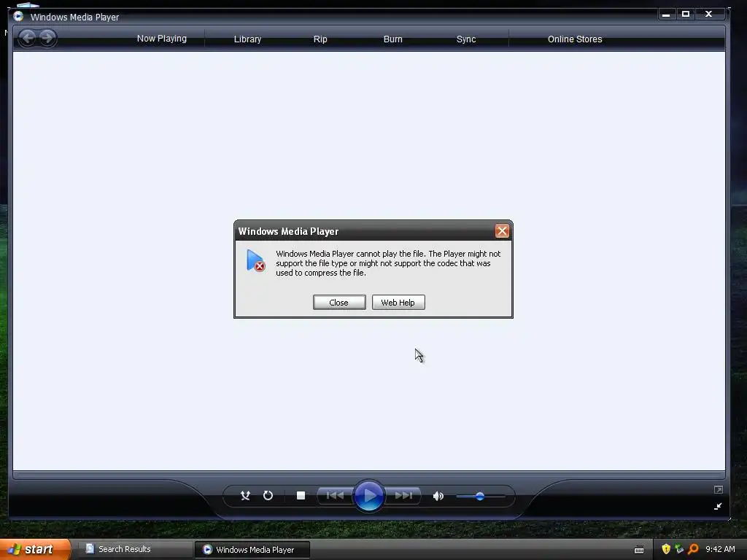This screenshot has width=747, height=560.
Task: Select the Sync tab
Action: pos(466,39)
